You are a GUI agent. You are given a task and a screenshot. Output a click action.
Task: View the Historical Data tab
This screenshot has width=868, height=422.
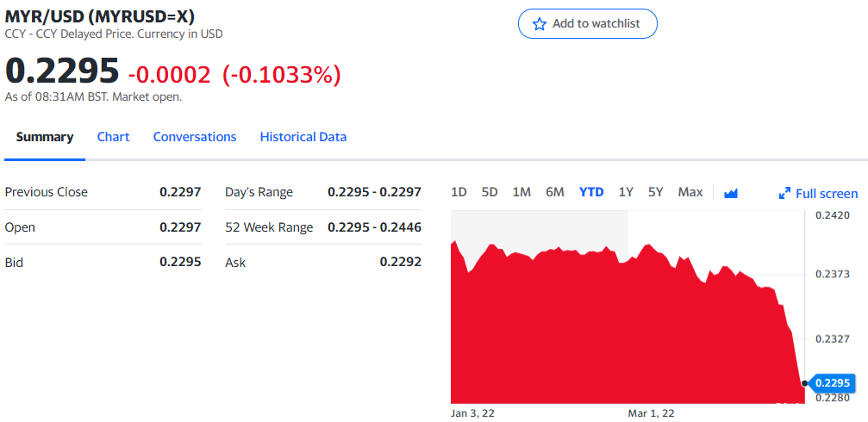(x=303, y=137)
